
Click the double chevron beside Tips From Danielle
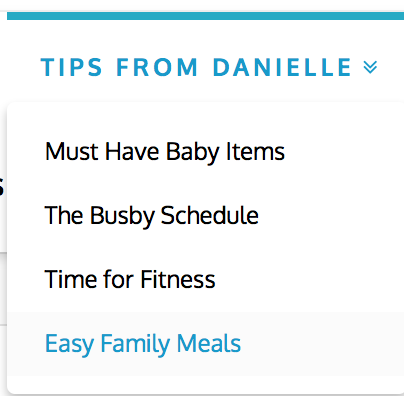(x=370, y=67)
